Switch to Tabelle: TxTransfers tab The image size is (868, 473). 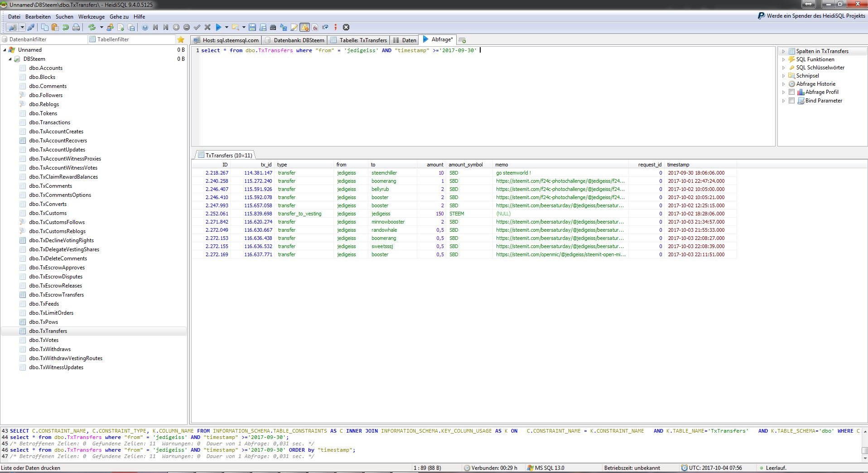(359, 40)
